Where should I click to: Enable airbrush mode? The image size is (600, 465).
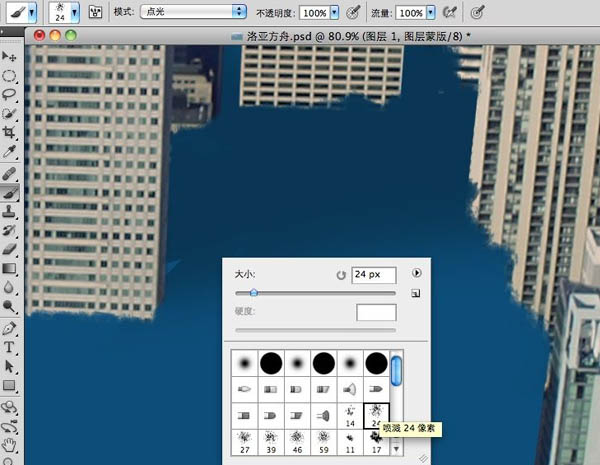click(449, 13)
